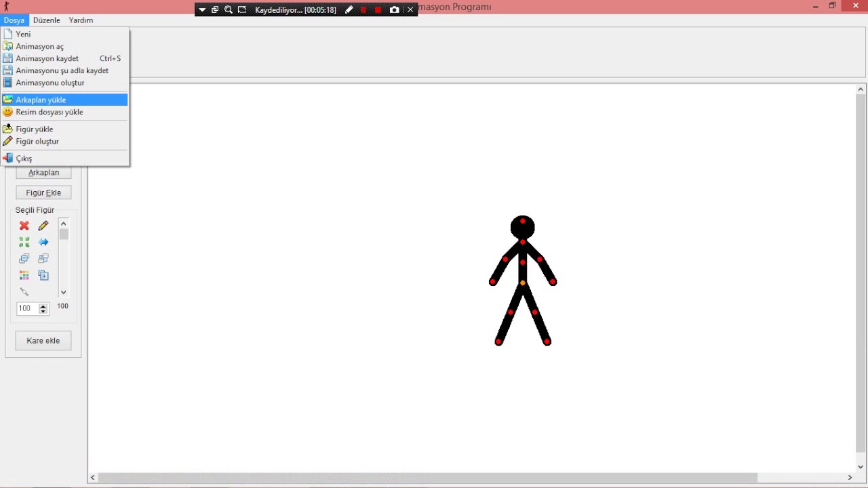Viewport: 868px width, 488px height.
Task: Click the size input field showing 100
Action: pos(28,308)
